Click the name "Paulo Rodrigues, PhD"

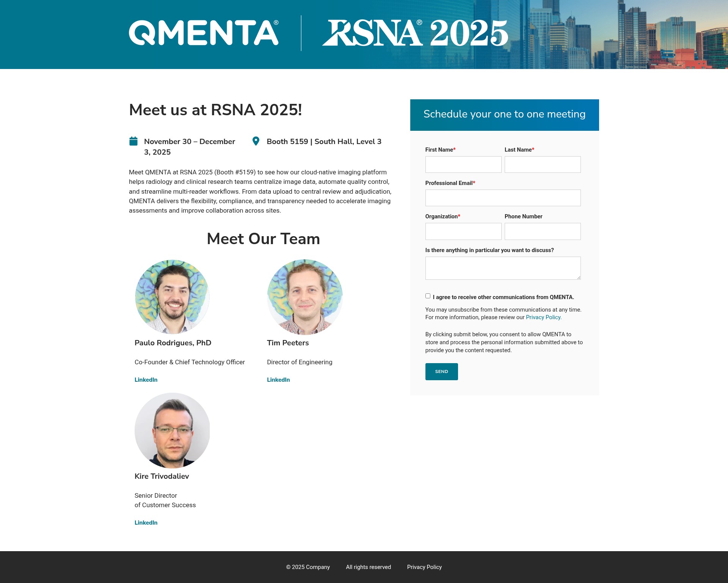tap(173, 343)
